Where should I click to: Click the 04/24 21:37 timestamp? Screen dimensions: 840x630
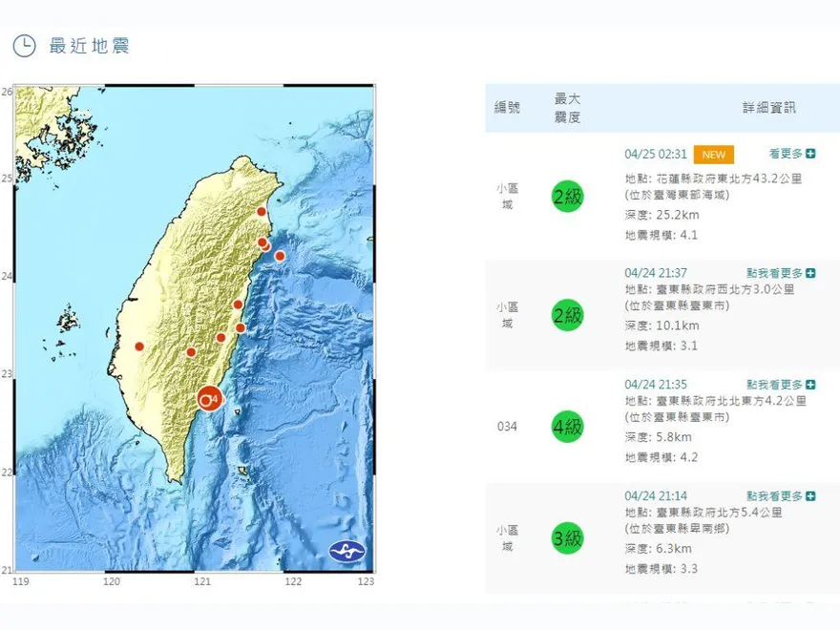[x=656, y=273]
